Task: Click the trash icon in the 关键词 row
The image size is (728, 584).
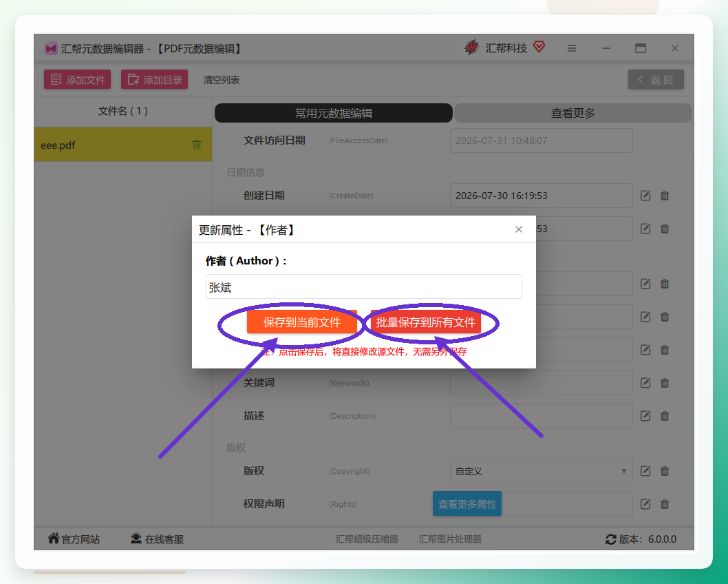Action: 665,383
